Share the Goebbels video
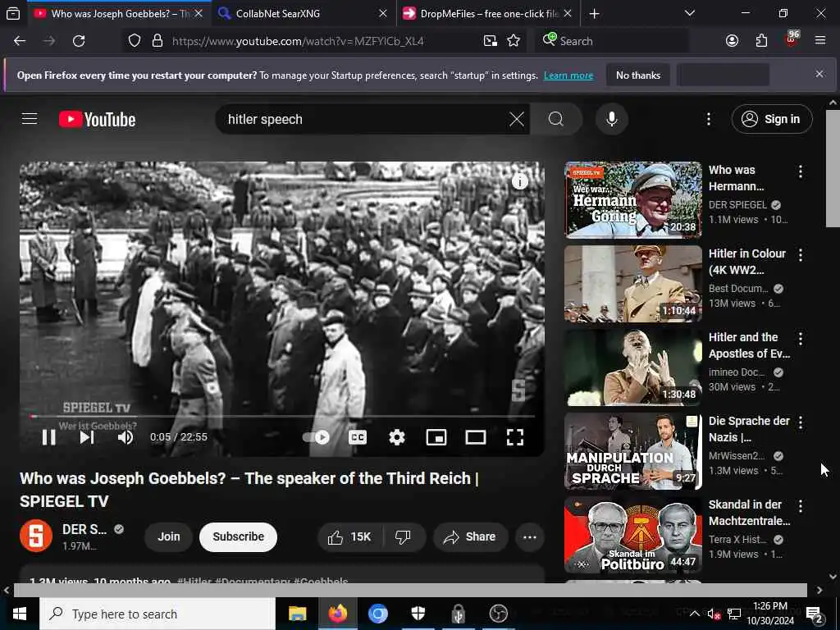Viewport: 840px width, 630px height. [470, 536]
